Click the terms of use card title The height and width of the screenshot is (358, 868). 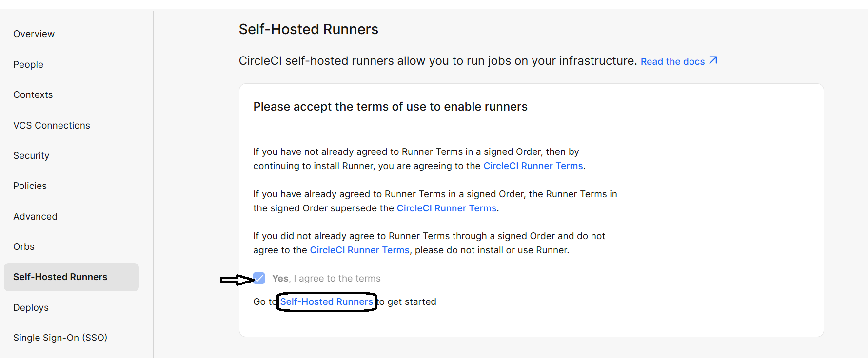tap(390, 106)
